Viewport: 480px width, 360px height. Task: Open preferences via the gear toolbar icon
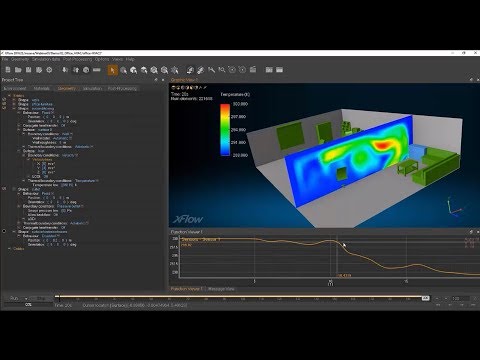49,70
